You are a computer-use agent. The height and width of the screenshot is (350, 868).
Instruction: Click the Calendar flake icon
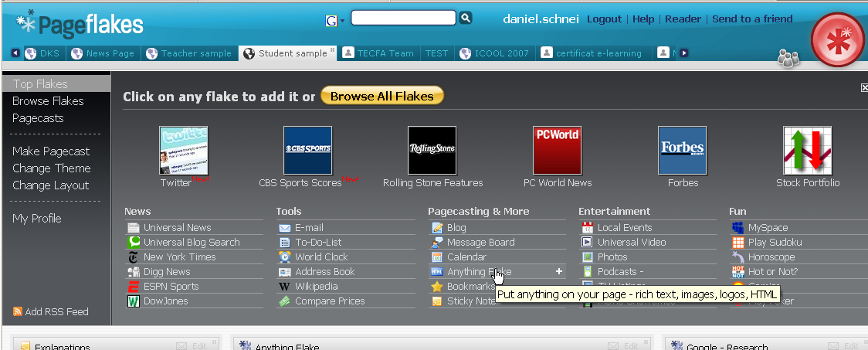click(x=437, y=257)
